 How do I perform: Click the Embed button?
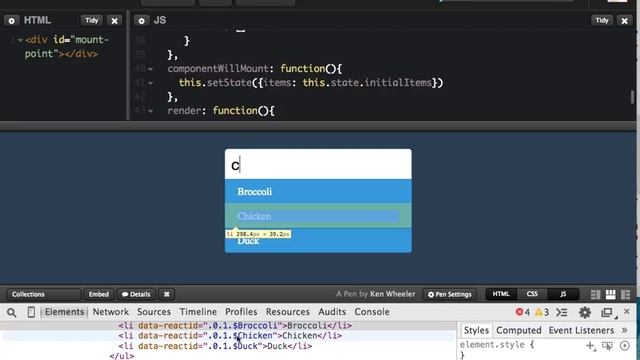[x=99, y=294]
